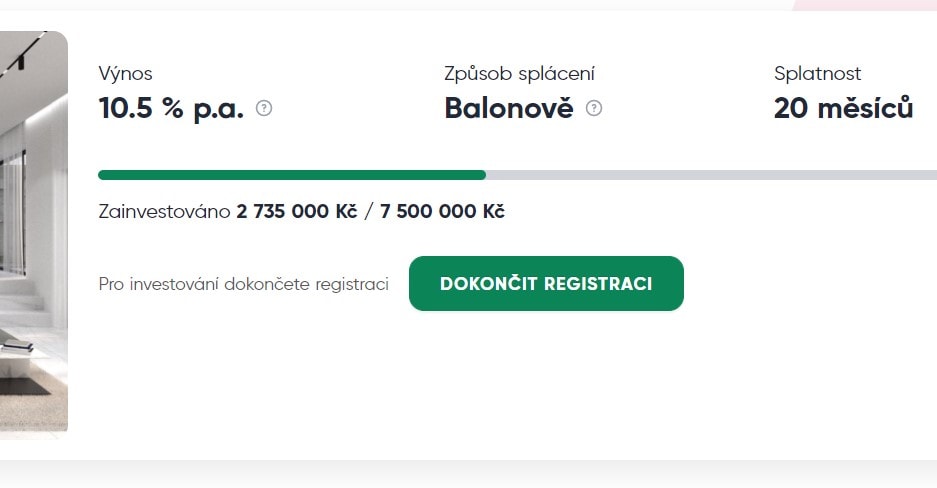The width and height of the screenshot is (937, 488).
Task: Click the Zainvestováno label text
Action: [x=165, y=212]
